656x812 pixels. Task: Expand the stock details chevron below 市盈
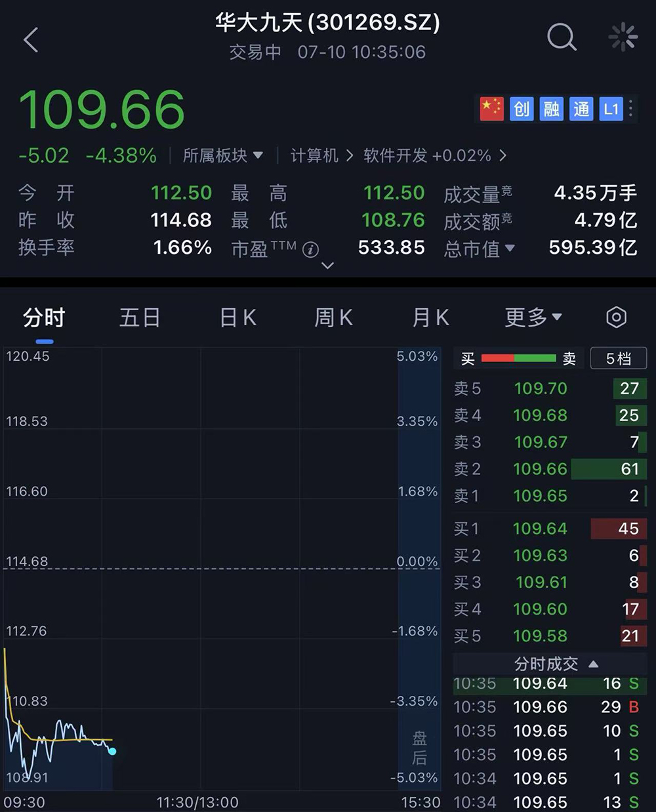326,265
